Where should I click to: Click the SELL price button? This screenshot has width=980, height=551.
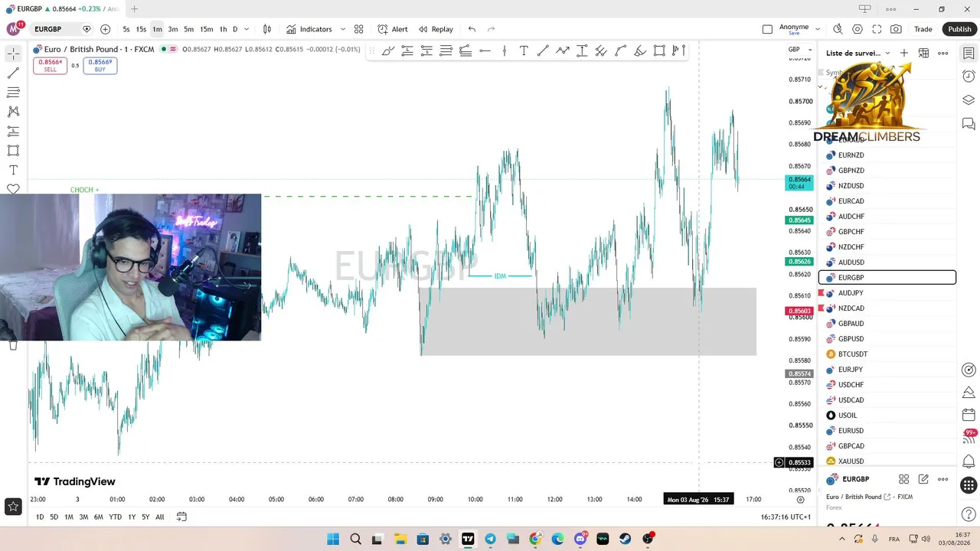click(x=50, y=66)
